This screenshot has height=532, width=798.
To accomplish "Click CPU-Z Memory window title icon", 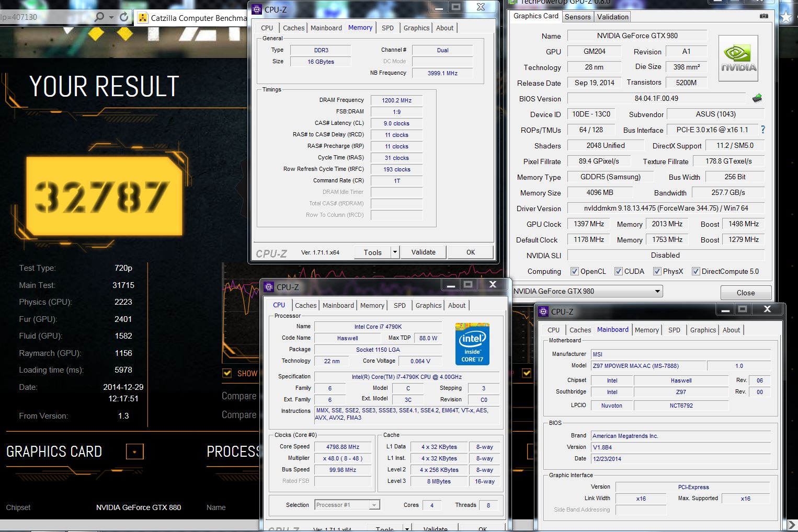I will coord(257,9).
